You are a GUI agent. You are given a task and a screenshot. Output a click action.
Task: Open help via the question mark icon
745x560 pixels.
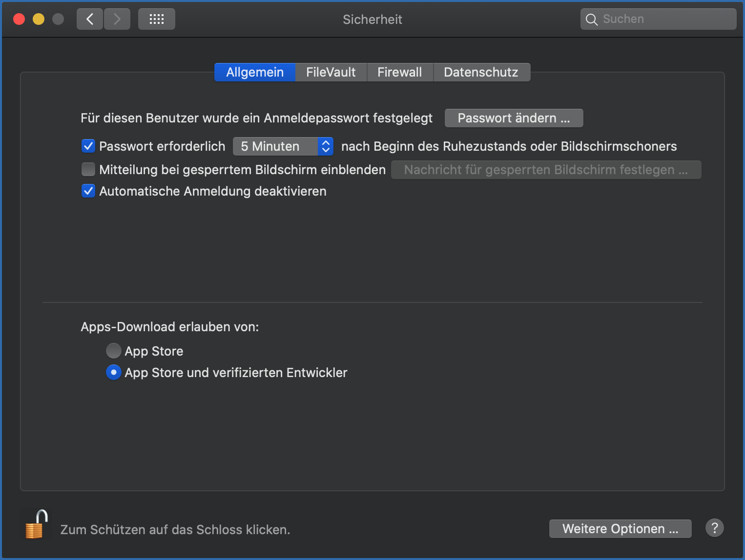click(714, 528)
